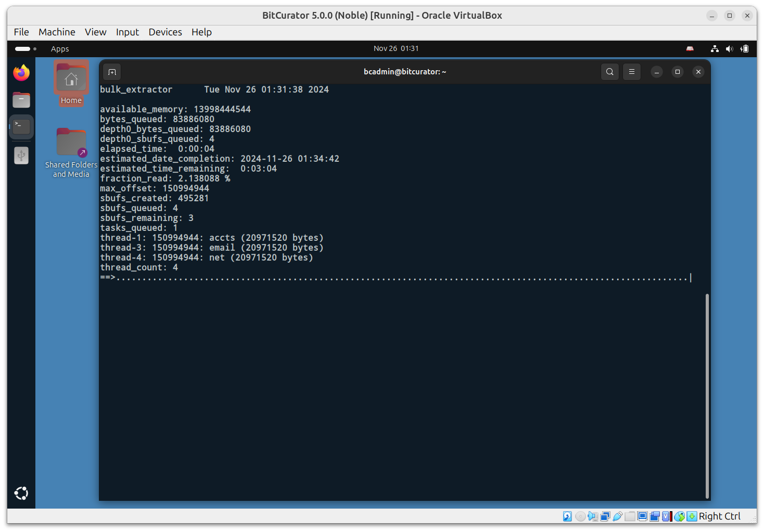Viewport: 764px width, 532px height.
Task: Click the thread-3 email line
Action: click(212, 248)
